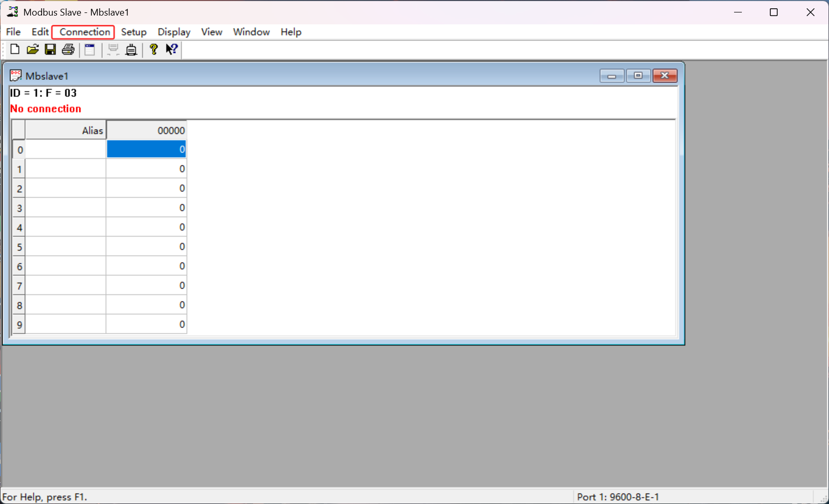Click the Alias column header

click(x=65, y=130)
